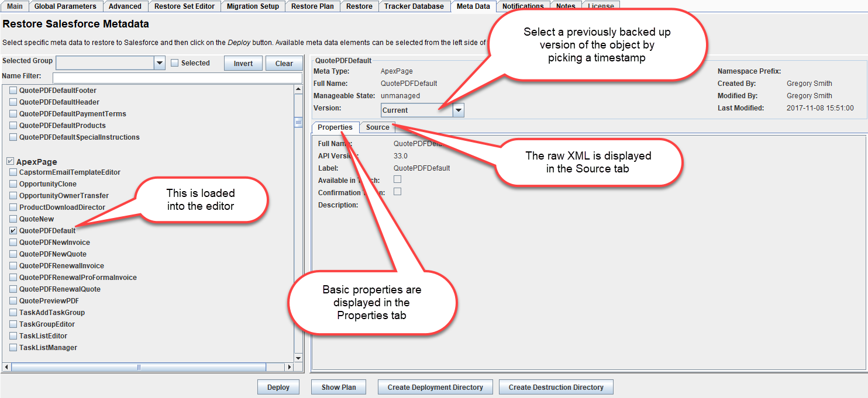Click Create Destruction Directory button

pyautogui.click(x=556, y=387)
